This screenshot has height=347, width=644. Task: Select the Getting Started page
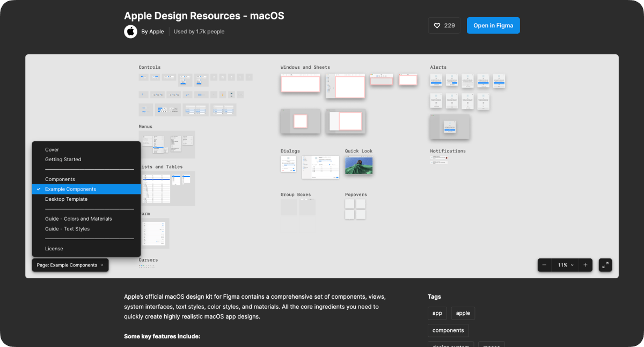click(x=86, y=160)
